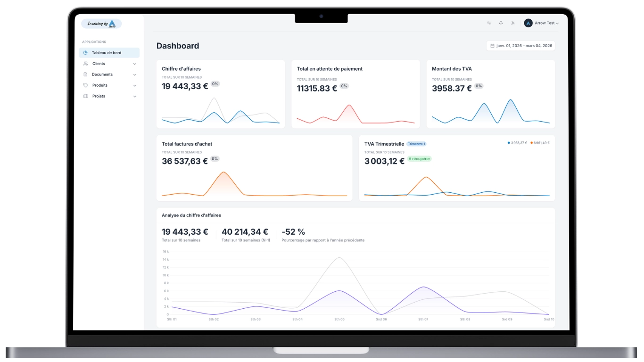Screen dimensions: 644x362
Task: Open Documents via its file icon
Action: click(x=85, y=74)
